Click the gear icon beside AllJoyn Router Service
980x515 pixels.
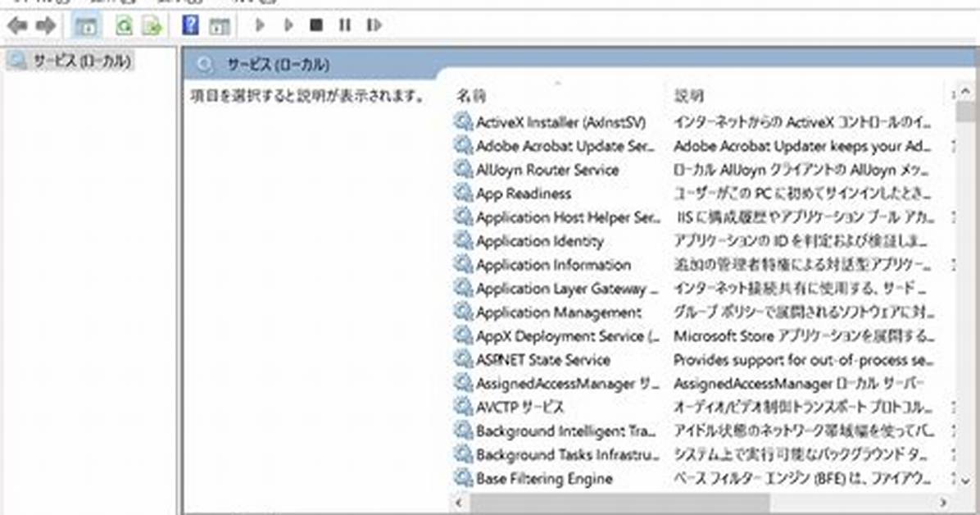[x=462, y=169]
